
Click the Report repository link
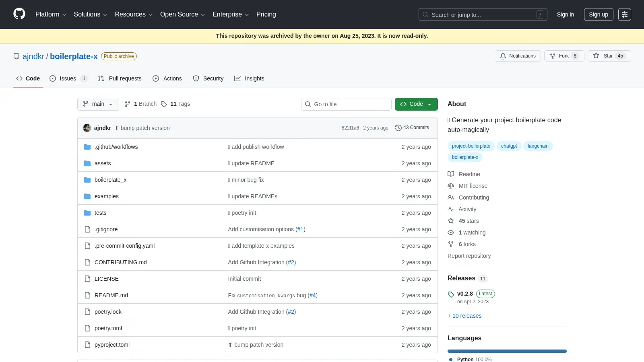(x=469, y=256)
